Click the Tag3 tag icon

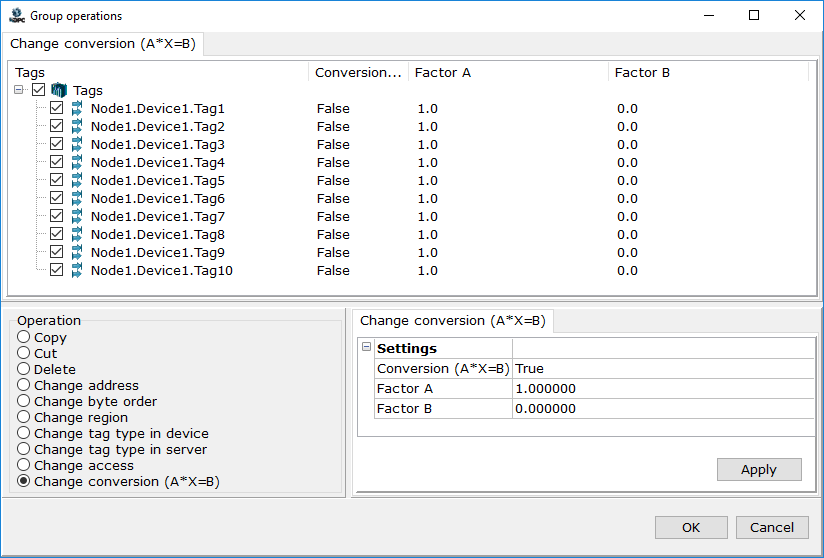77,144
